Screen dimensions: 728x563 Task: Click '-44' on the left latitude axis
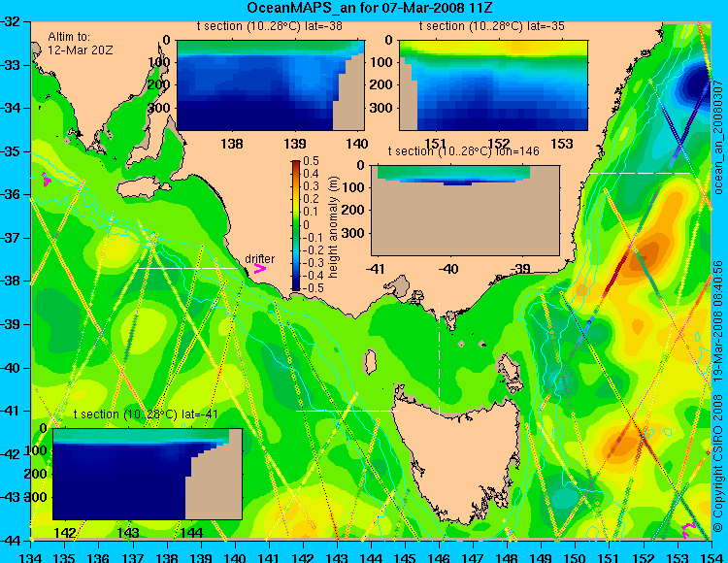10,541
